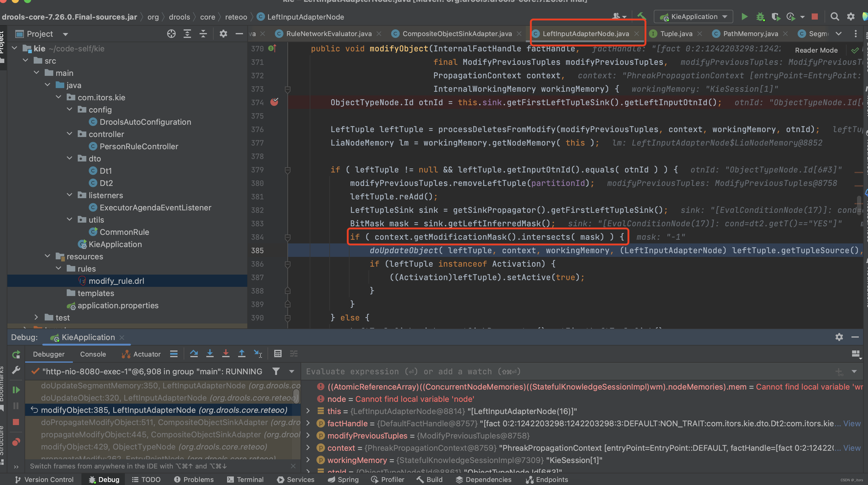Click reteoo breadcrumb in navigation bar
The height and width of the screenshot is (485, 868).
pos(236,17)
